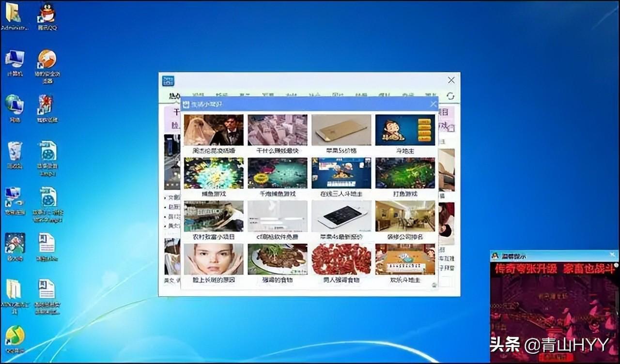
Task: Open the Recycle Bin icon
Action: click(15, 155)
